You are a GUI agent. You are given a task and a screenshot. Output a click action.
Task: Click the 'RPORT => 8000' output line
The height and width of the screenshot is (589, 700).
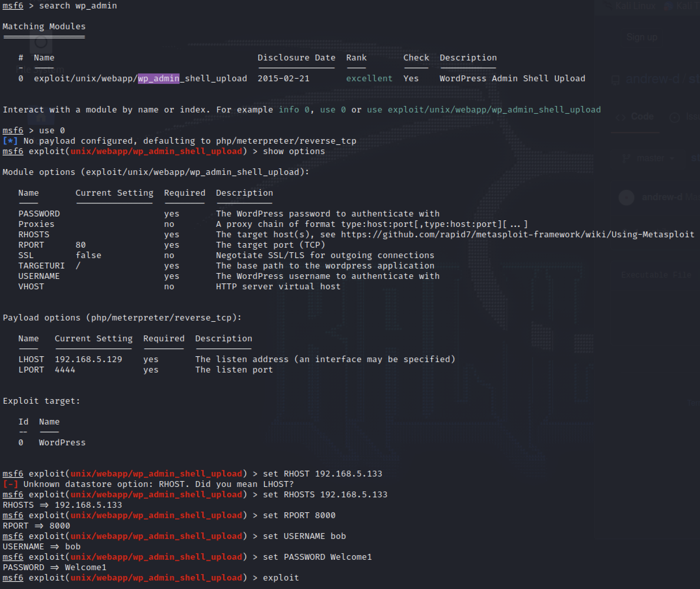[36, 526]
